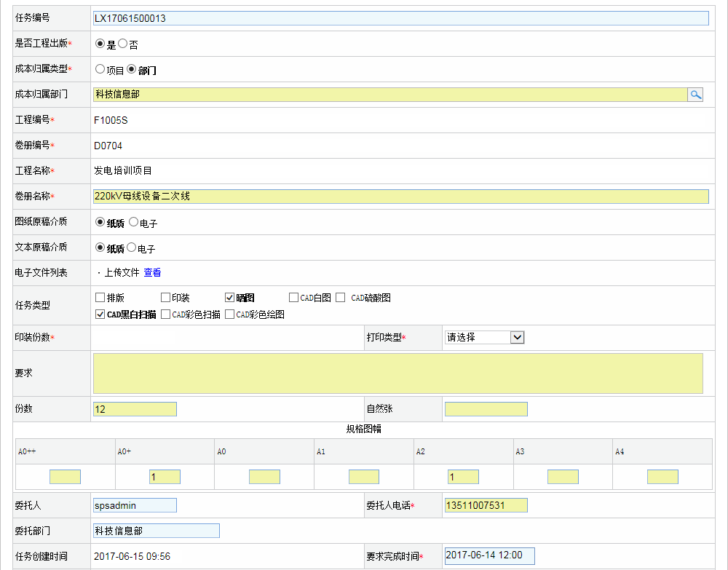
Task: Click the 上传文件 text in file list
Action: 122,273
